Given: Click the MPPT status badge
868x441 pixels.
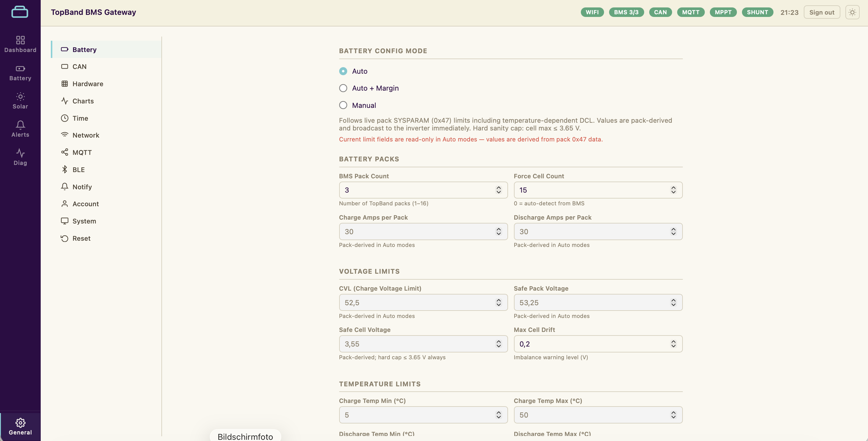Looking at the screenshot, I should tap(723, 12).
